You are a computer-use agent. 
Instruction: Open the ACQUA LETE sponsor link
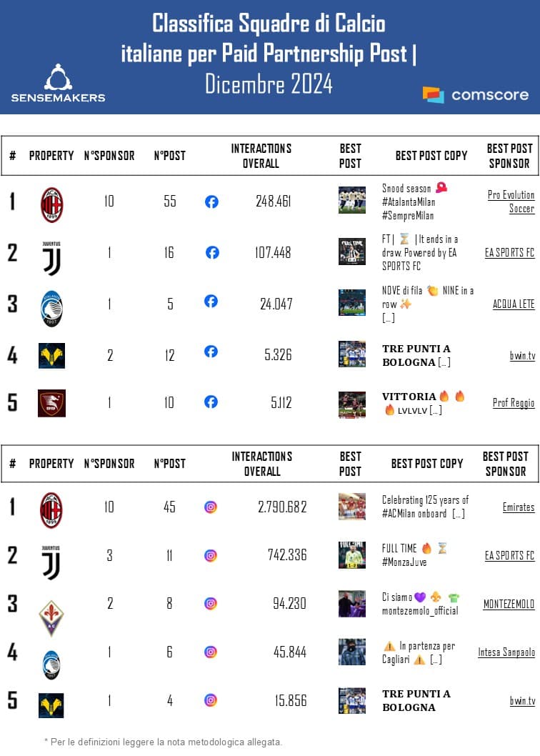[514, 304]
